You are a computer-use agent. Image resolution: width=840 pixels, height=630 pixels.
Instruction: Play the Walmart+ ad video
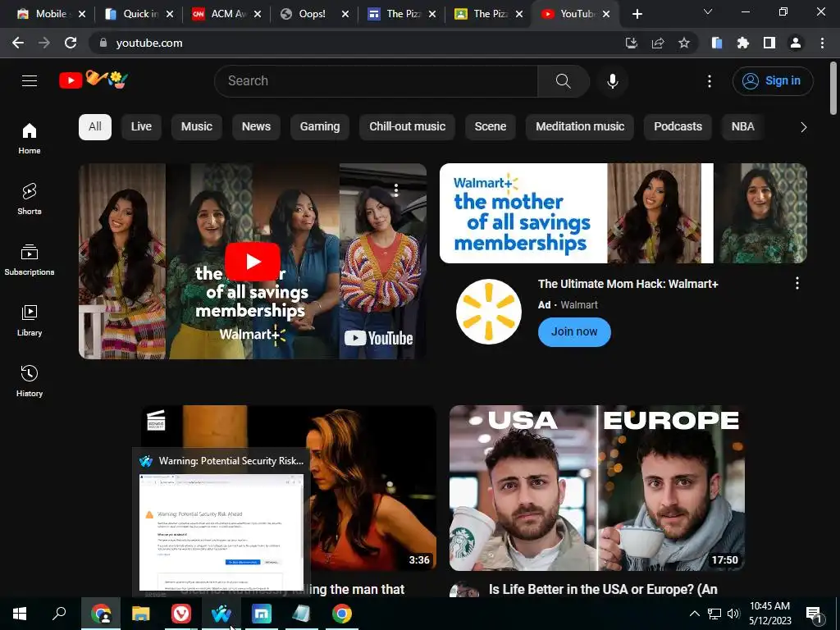click(x=253, y=262)
